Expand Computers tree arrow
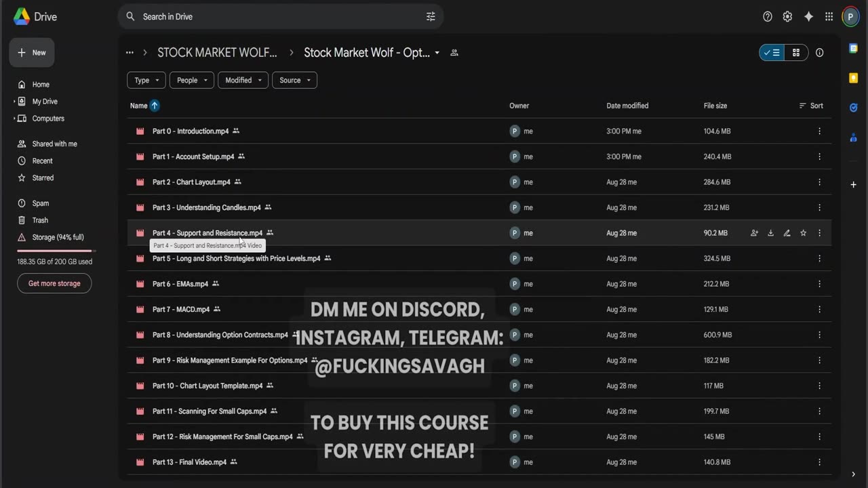The width and height of the screenshot is (868, 488). pos(14,119)
